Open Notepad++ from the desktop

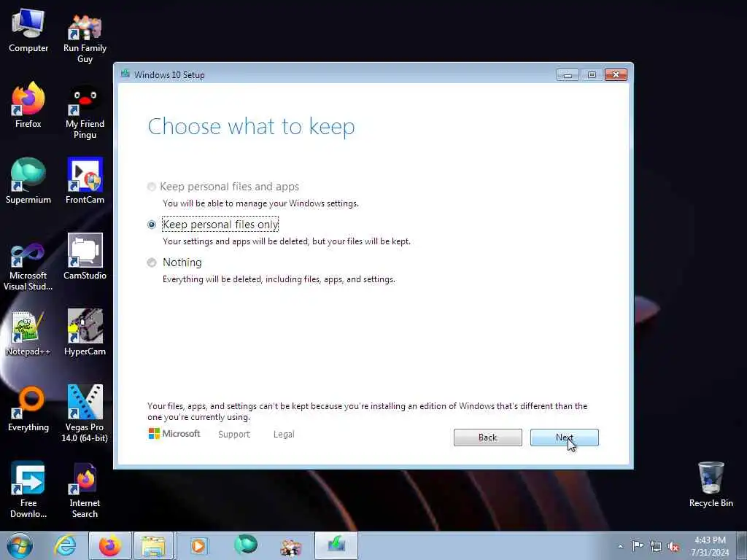pyautogui.click(x=28, y=333)
